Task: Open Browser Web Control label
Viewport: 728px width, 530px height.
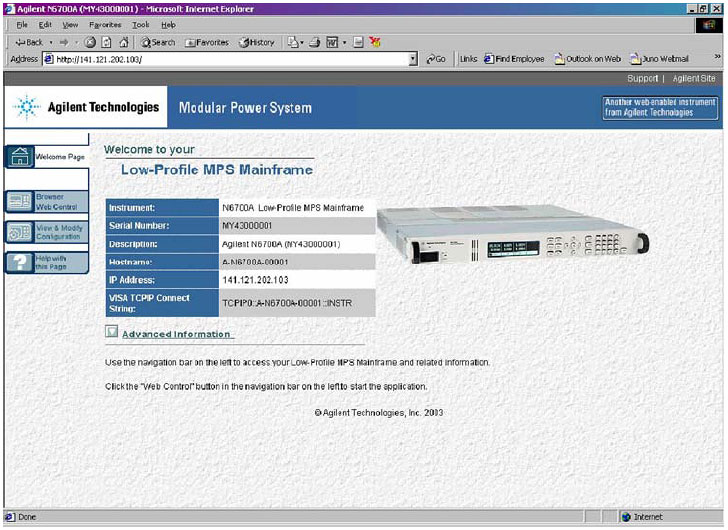Action: coord(56,202)
